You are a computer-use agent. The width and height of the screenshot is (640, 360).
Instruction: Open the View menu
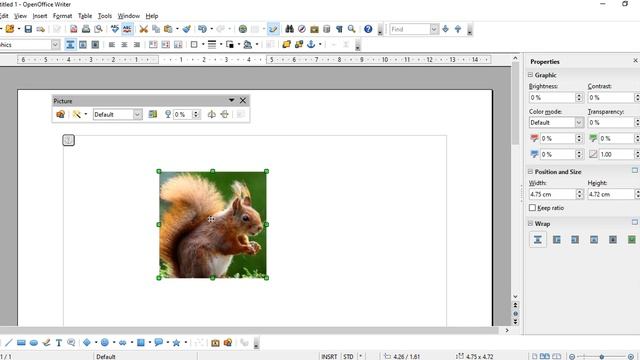tap(20, 16)
